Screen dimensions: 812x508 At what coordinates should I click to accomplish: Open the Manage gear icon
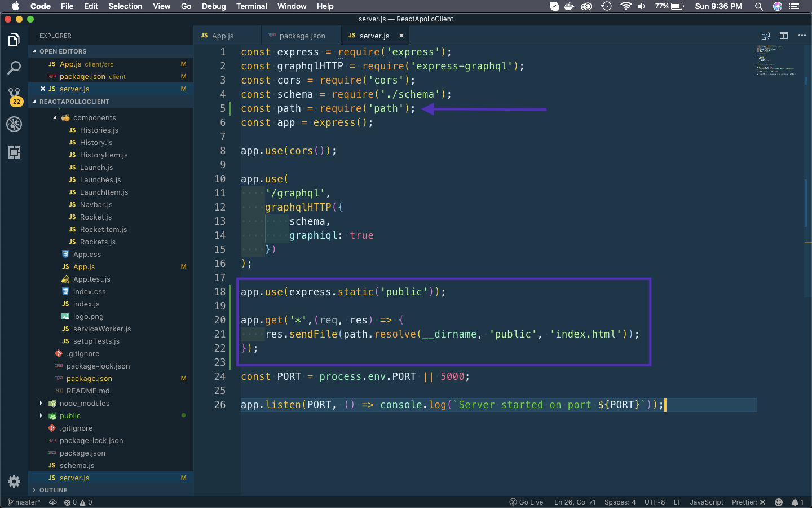click(14, 481)
